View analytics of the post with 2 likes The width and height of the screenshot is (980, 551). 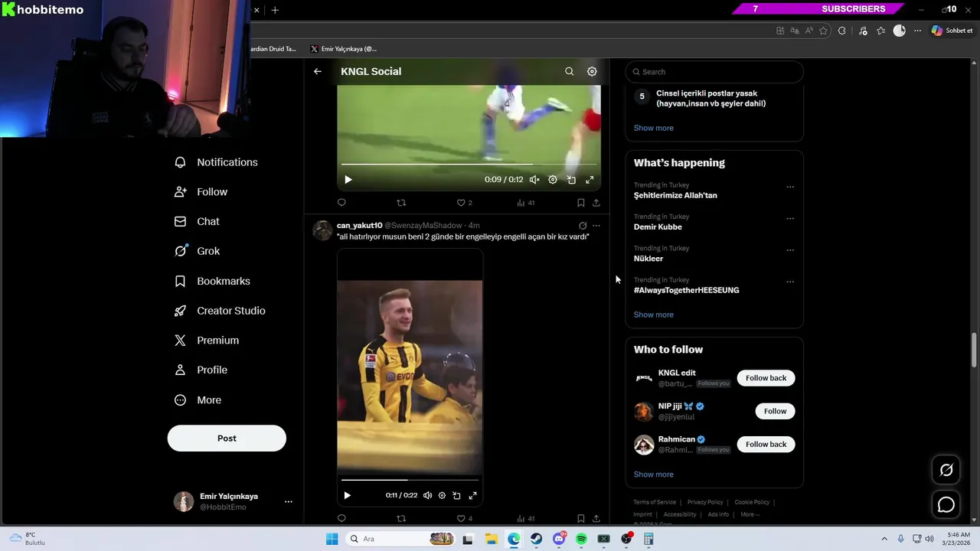coord(525,203)
